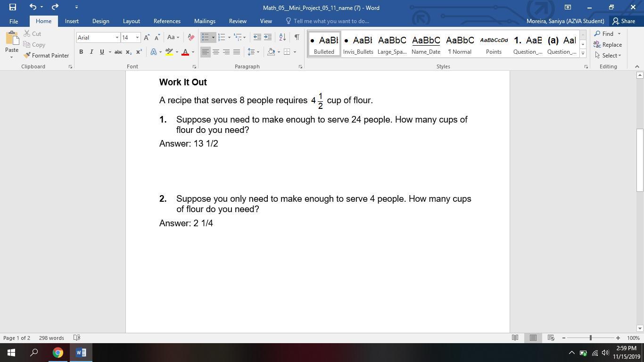Viewport: 644px width, 362px height.
Task: Toggle bold formatting
Action: (81, 52)
